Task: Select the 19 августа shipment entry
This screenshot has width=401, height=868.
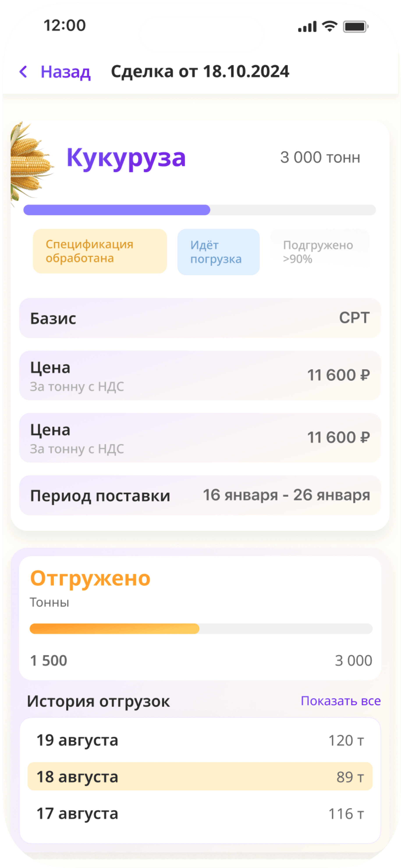Action: tap(200, 740)
